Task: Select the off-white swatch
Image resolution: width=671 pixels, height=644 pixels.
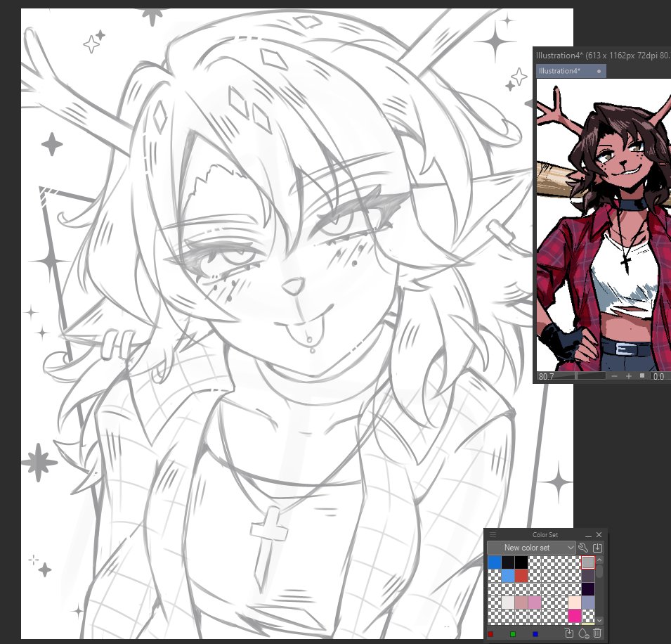Action: coord(507,603)
